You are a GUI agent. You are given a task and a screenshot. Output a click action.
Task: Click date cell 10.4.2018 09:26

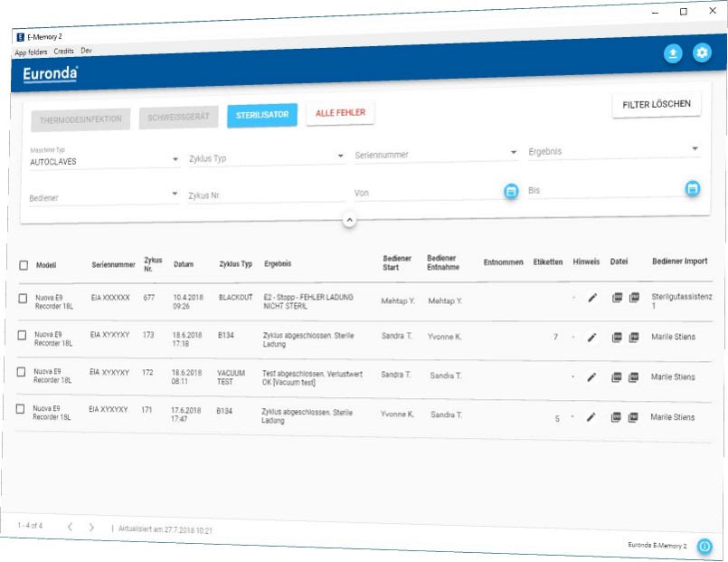187,301
